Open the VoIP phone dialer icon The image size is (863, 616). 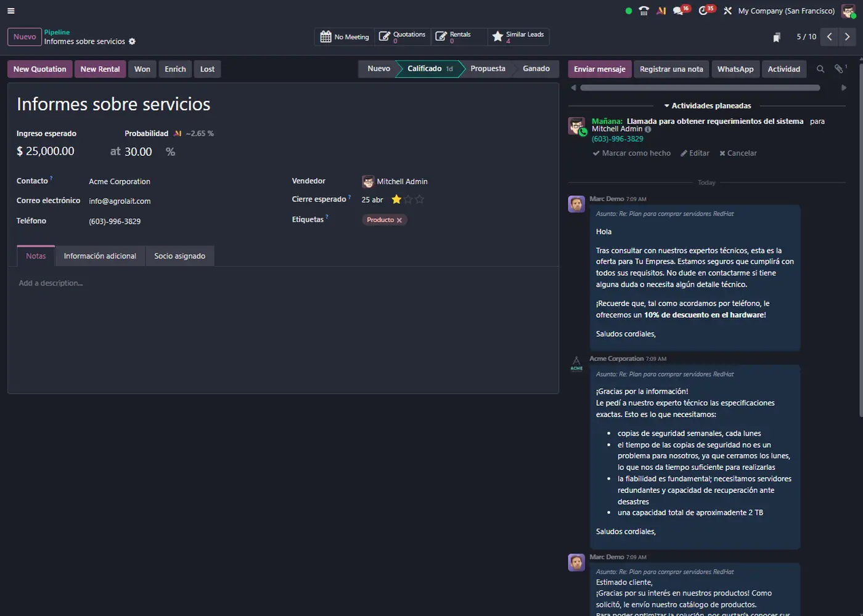coord(644,10)
